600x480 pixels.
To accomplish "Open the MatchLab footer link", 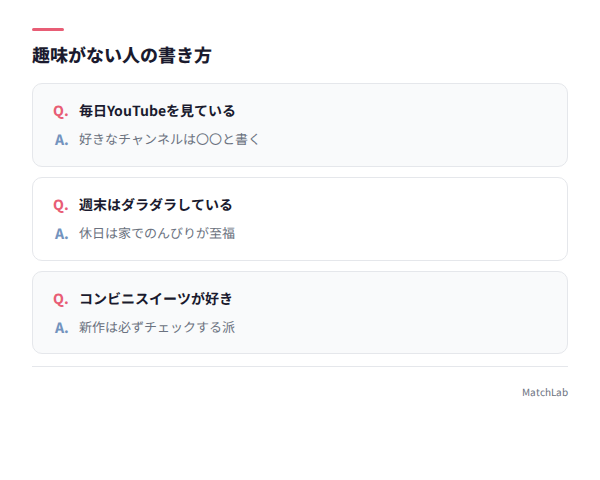I will [x=545, y=393].
